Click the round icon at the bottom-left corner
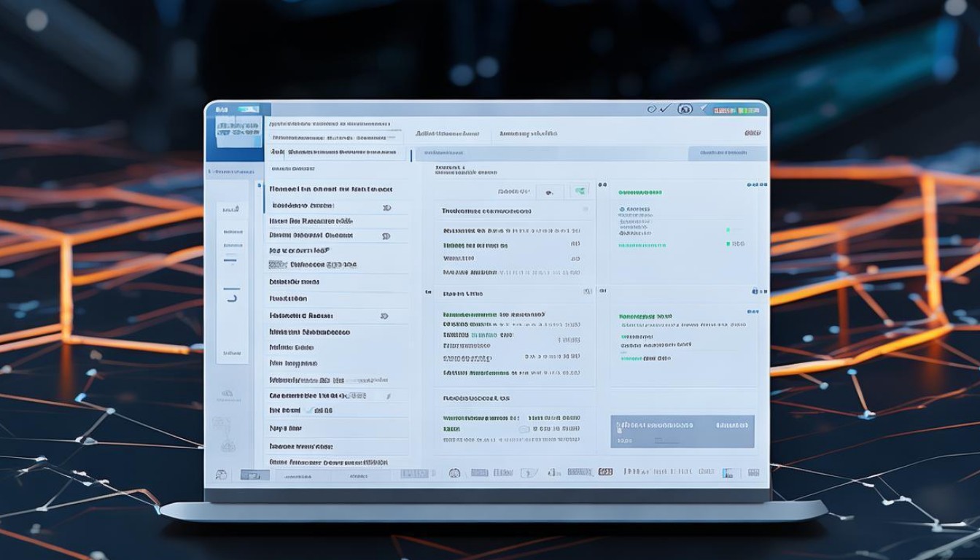 pos(220,475)
